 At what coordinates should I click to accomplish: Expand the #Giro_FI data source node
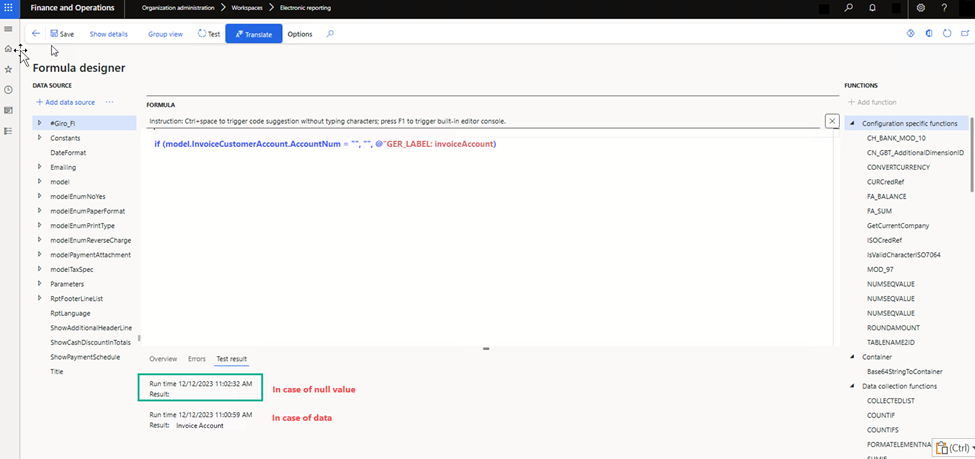39,123
